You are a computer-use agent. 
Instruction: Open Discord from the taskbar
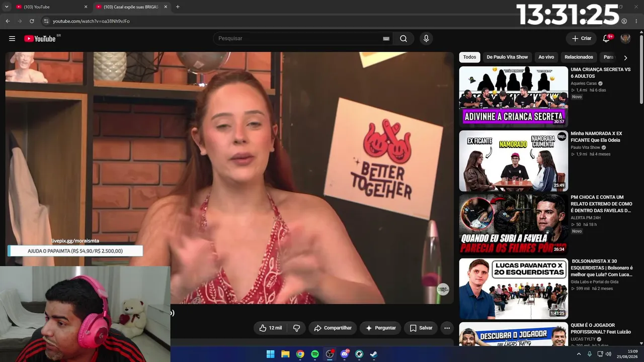point(345,354)
